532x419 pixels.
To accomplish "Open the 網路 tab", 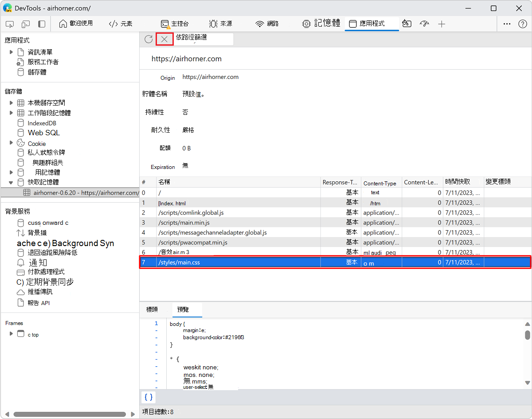I will (267, 23).
